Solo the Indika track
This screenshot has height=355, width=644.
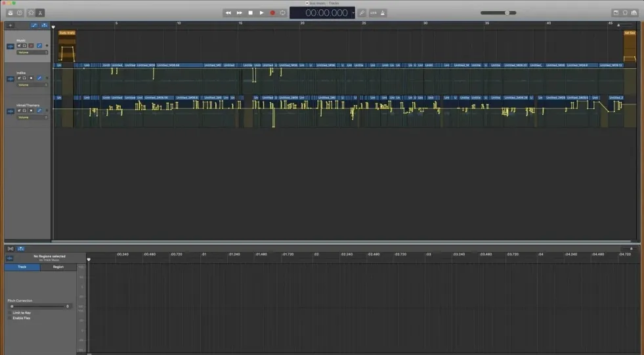[x=24, y=78]
